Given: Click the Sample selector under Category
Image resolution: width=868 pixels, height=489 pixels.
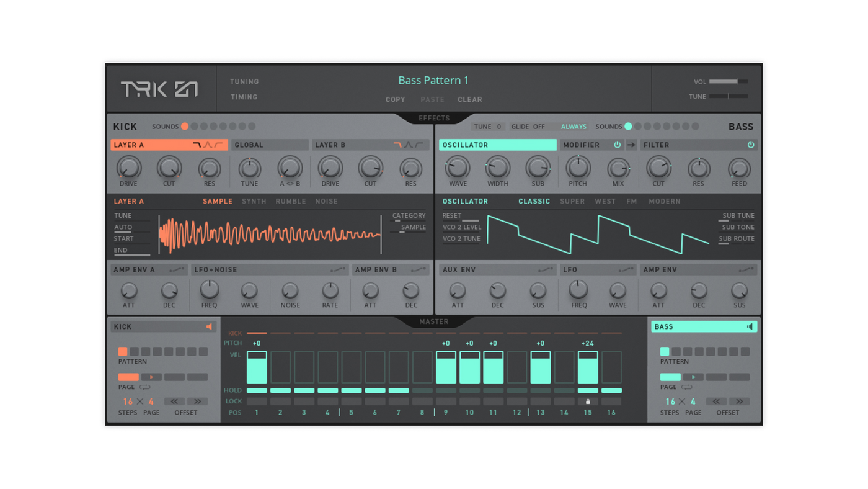Looking at the screenshot, I should (409, 228).
